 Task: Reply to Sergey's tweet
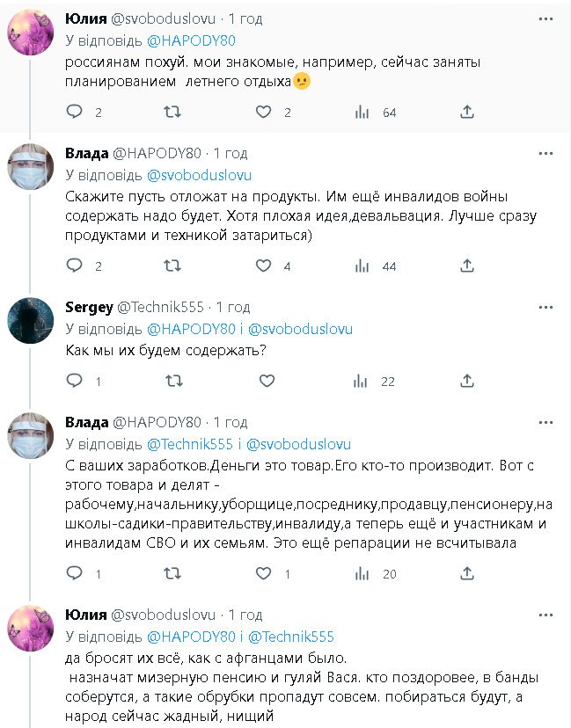point(75,381)
